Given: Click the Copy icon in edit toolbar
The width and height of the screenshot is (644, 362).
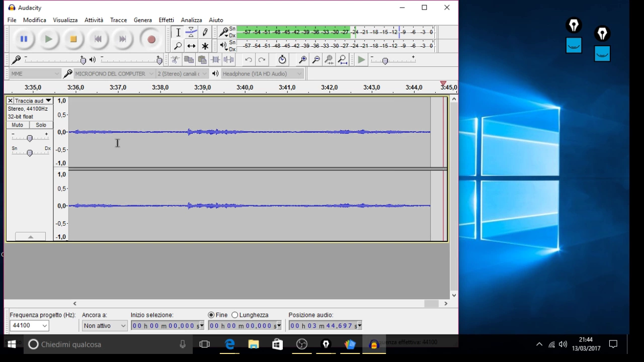Looking at the screenshot, I should (x=189, y=60).
